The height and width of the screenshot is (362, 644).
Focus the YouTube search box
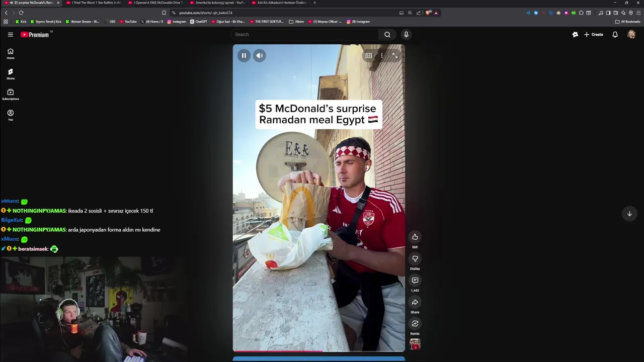point(305,34)
